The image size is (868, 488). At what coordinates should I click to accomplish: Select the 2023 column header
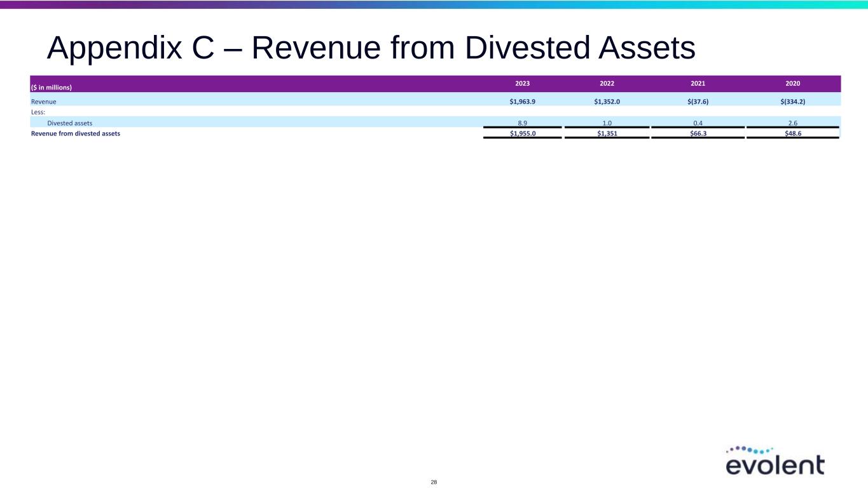tap(522, 84)
